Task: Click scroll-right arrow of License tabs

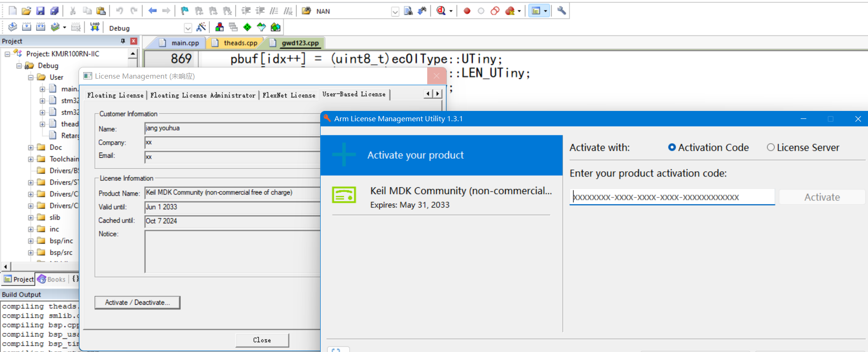Action: (x=438, y=94)
